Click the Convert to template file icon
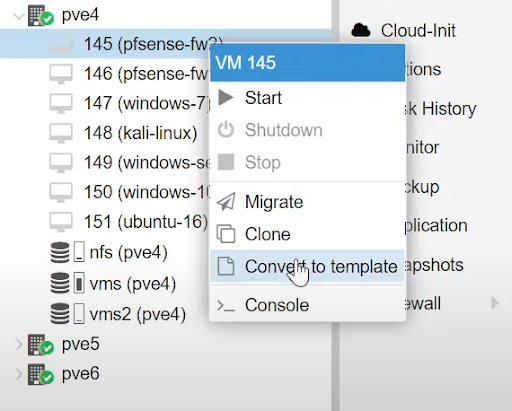512x411 pixels. click(x=226, y=266)
